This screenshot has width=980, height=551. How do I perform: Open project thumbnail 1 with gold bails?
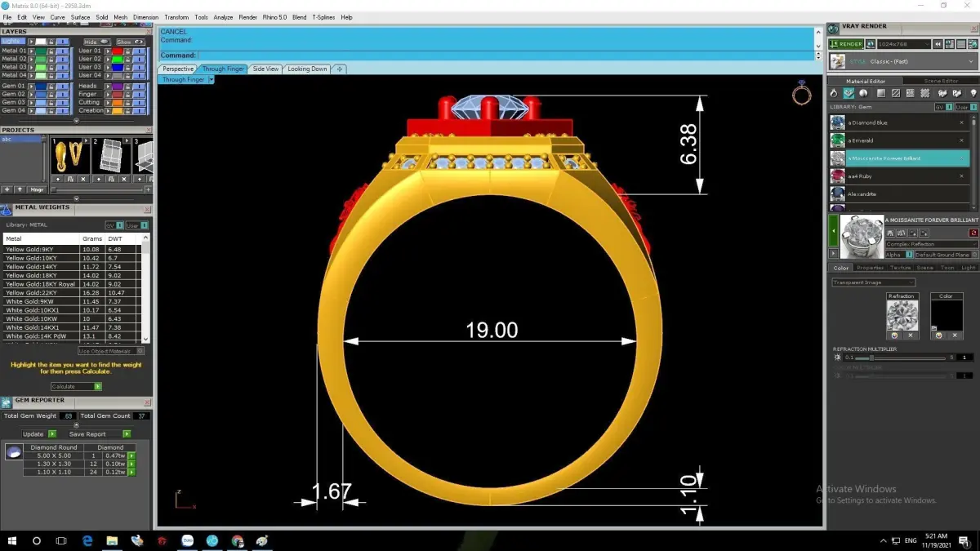pos(70,155)
